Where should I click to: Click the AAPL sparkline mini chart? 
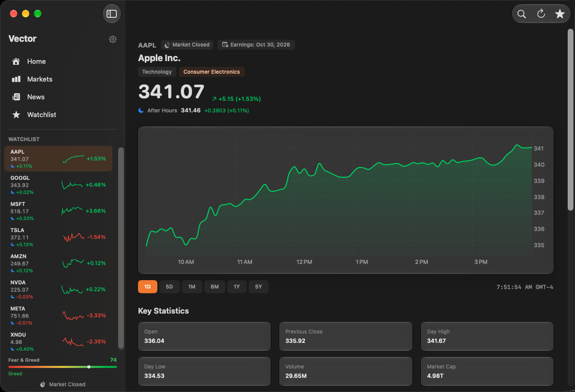click(73, 159)
